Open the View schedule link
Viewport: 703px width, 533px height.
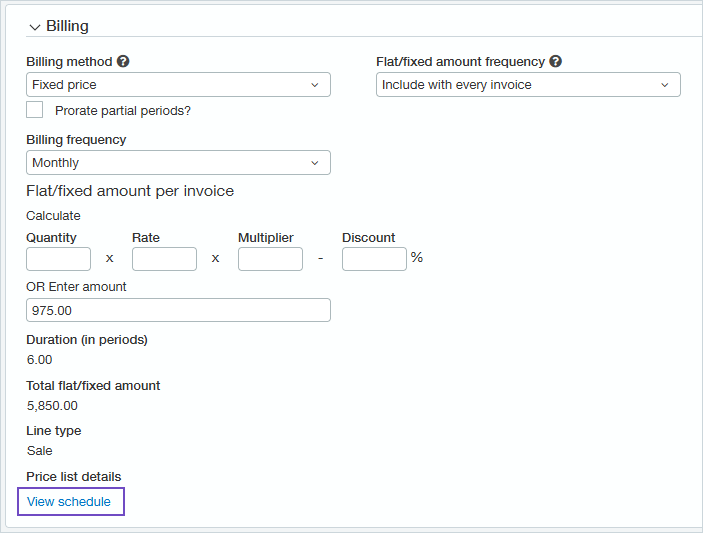[x=69, y=501]
